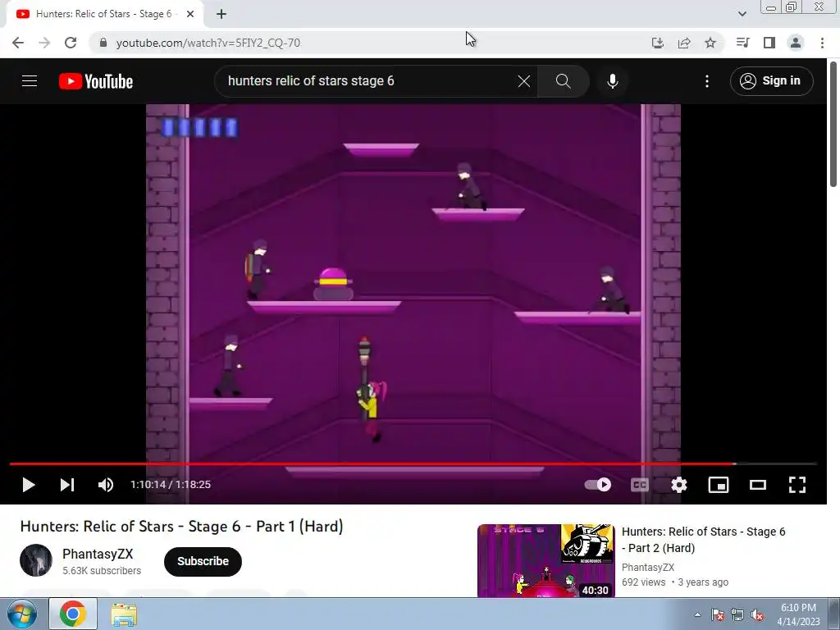Open Windows Start menu
840x630 pixels.
(x=21, y=614)
